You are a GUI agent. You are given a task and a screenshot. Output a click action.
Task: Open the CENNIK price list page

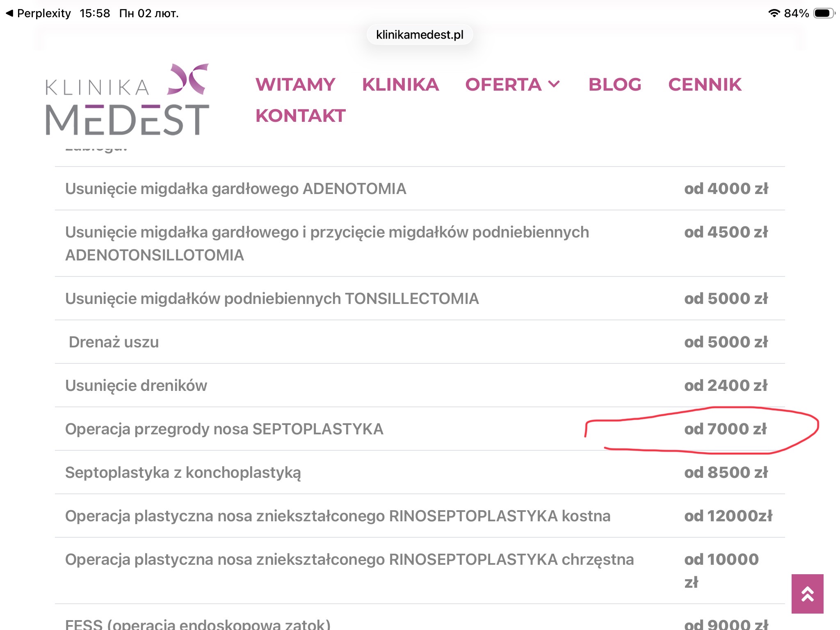click(x=705, y=84)
